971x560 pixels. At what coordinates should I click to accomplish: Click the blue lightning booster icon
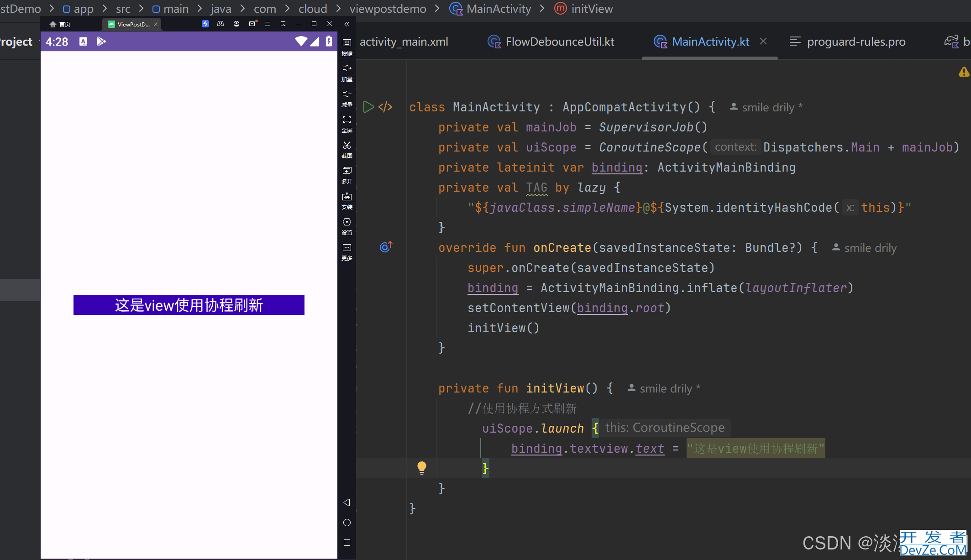[205, 24]
